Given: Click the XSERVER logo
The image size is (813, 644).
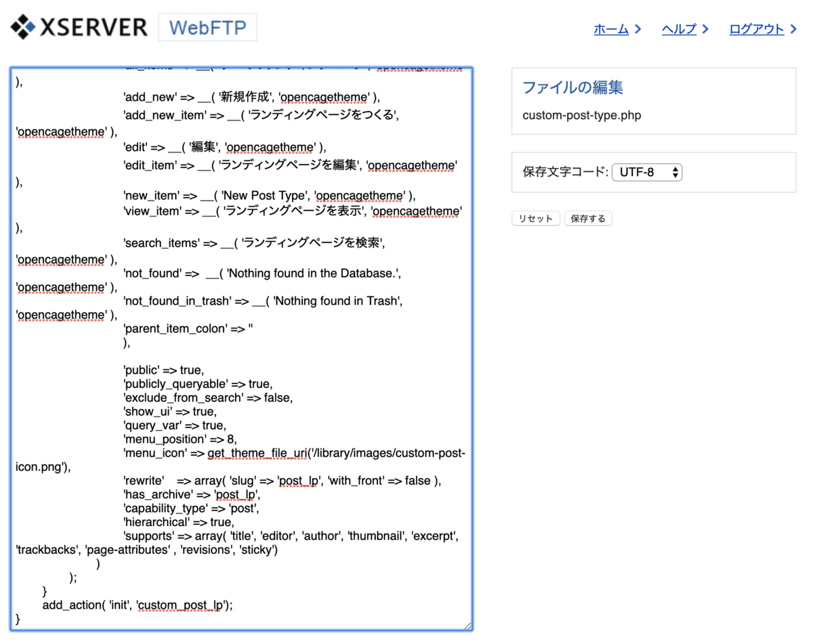Looking at the screenshot, I should pyautogui.click(x=79, y=27).
